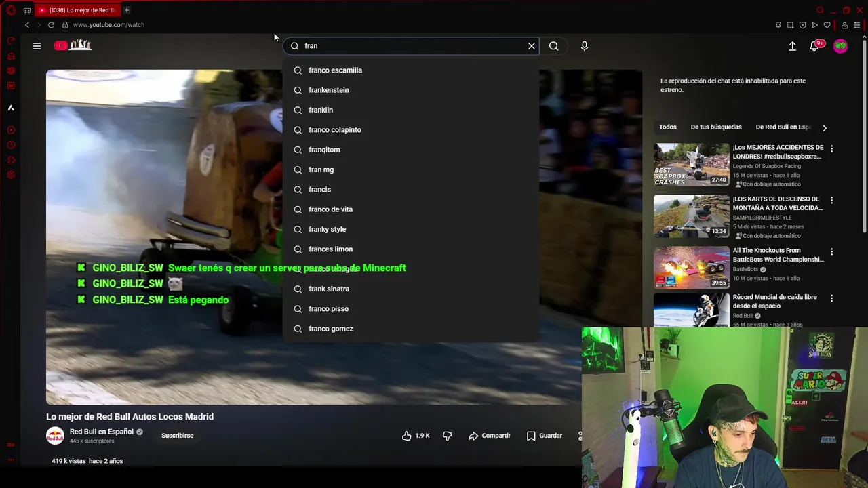Open the YouTube account avatar menu
Image resolution: width=868 pixels, height=488 pixels.
click(840, 46)
